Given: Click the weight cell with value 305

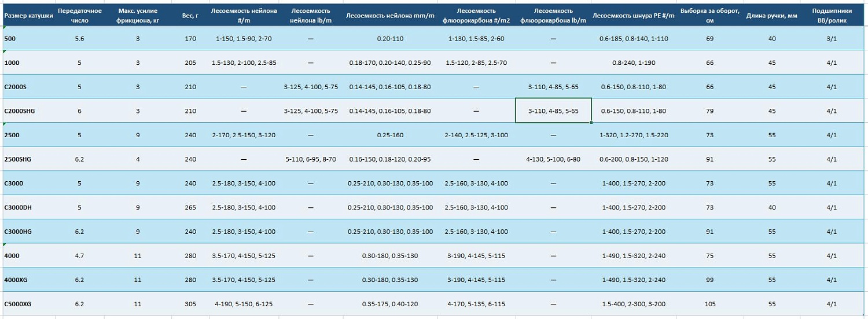Looking at the screenshot, I should (x=190, y=303).
